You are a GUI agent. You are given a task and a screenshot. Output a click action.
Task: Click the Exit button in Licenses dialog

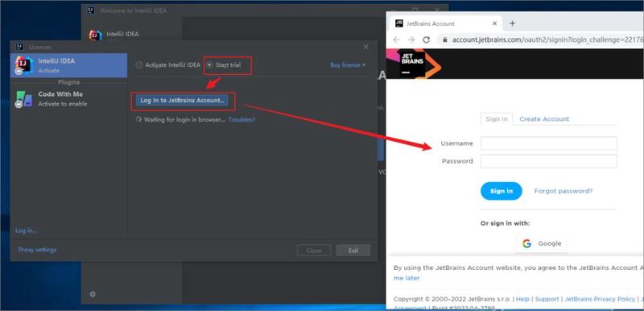(x=353, y=251)
